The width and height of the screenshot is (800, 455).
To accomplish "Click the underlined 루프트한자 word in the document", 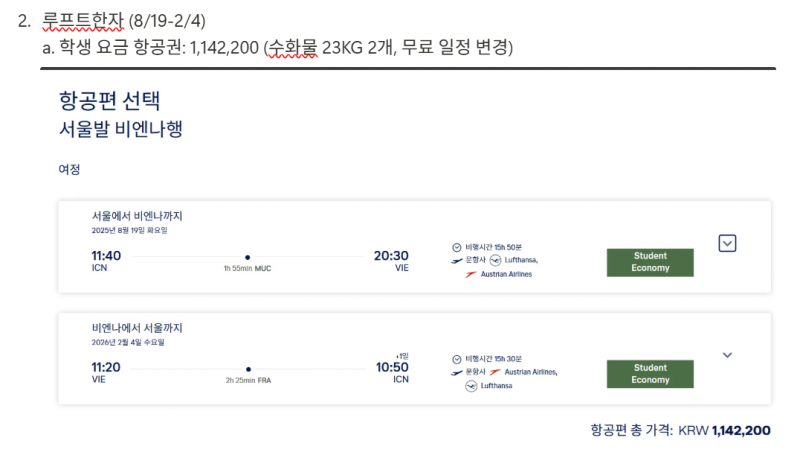I will click(x=83, y=21).
